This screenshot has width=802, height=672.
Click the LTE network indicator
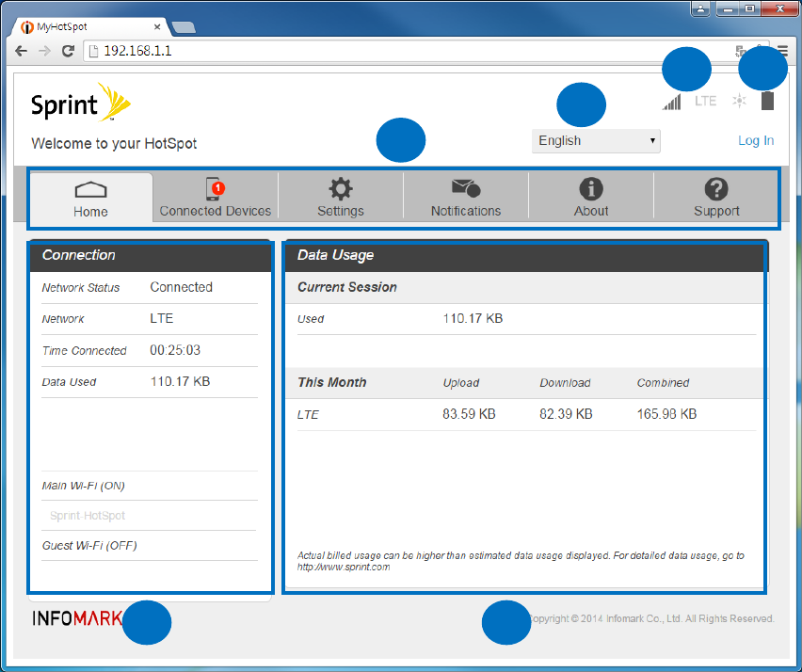(x=705, y=102)
